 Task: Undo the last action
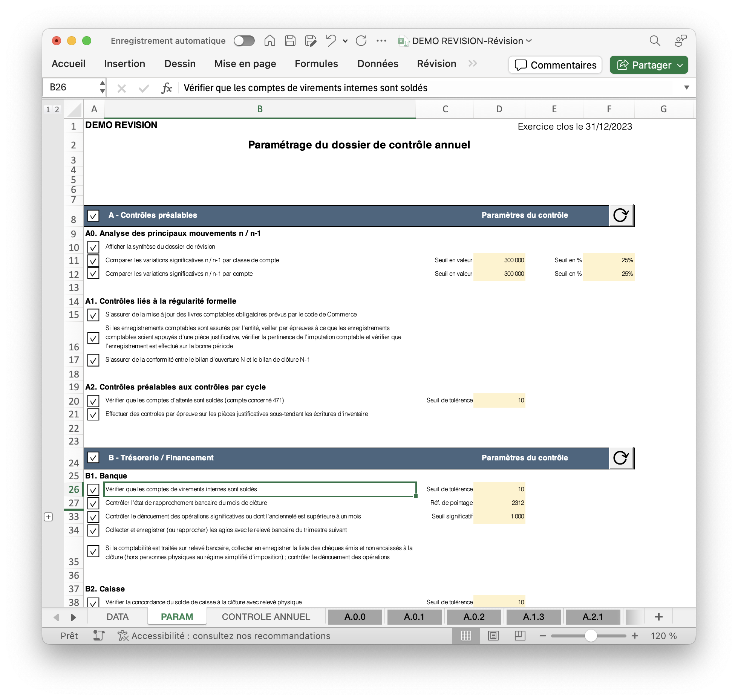[x=331, y=41]
